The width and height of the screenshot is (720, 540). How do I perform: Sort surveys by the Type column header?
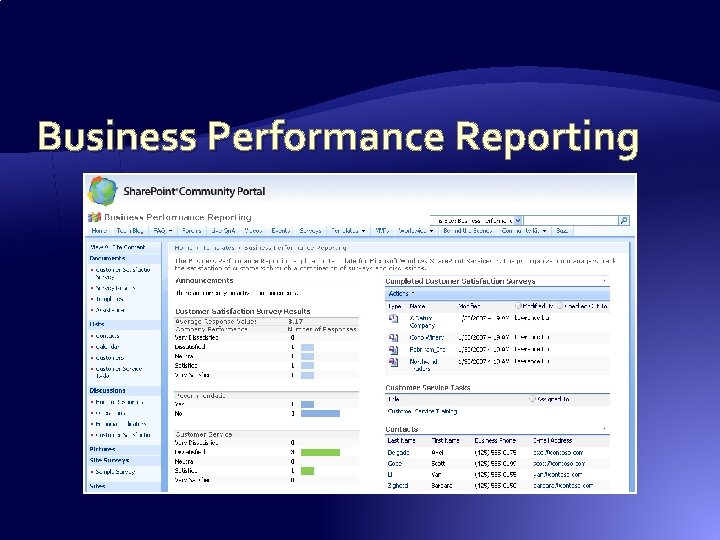(395, 306)
